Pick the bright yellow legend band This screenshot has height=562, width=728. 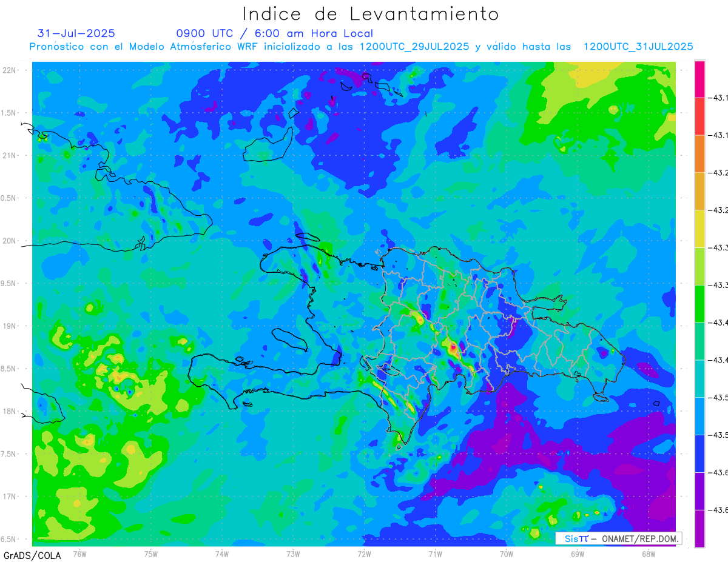point(699,229)
